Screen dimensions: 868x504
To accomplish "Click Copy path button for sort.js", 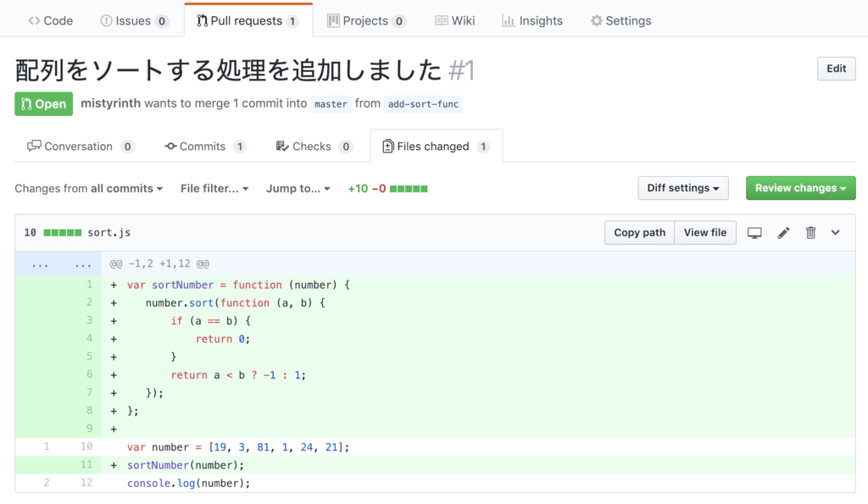I will 639,233.
